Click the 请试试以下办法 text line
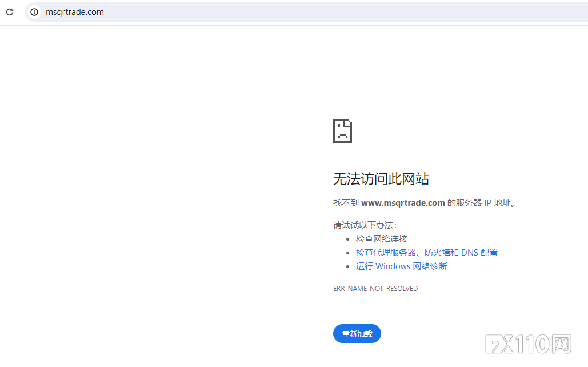This screenshot has height=367, width=588. pyautogui.click(x=365, y=225)
